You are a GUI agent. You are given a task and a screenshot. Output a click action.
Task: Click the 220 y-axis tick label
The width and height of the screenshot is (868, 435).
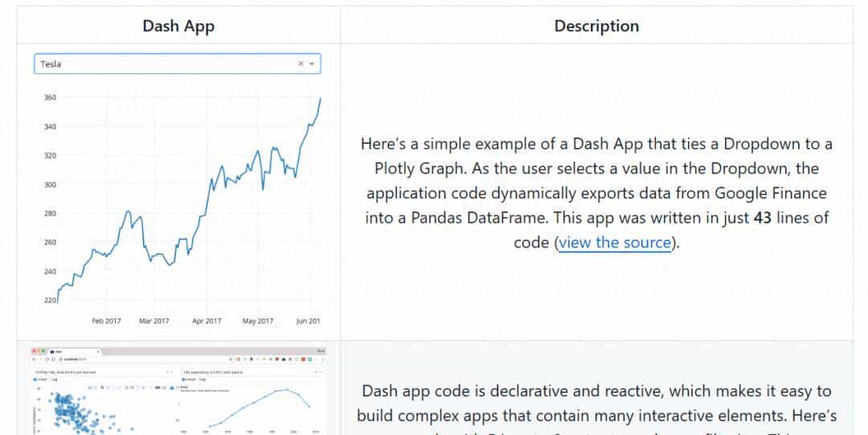click(x=50, y=300)
